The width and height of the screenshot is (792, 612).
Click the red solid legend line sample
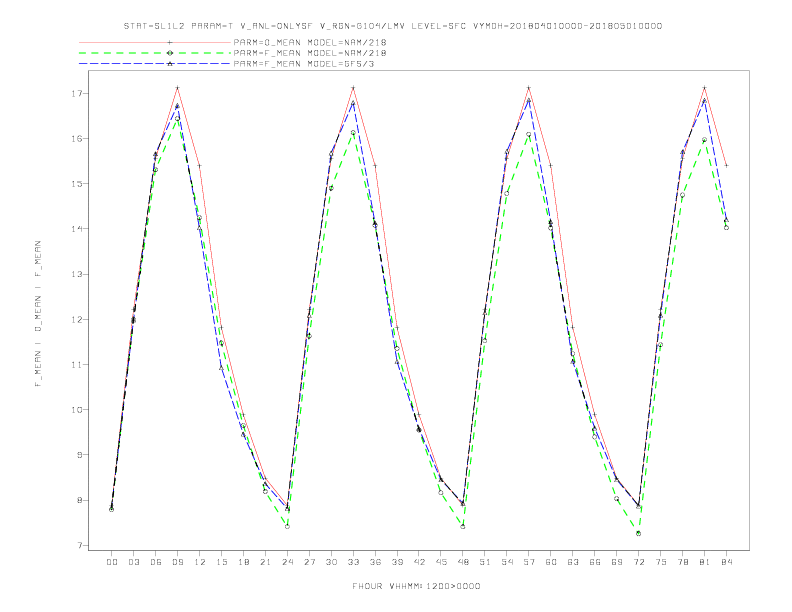tap(155, 42)
